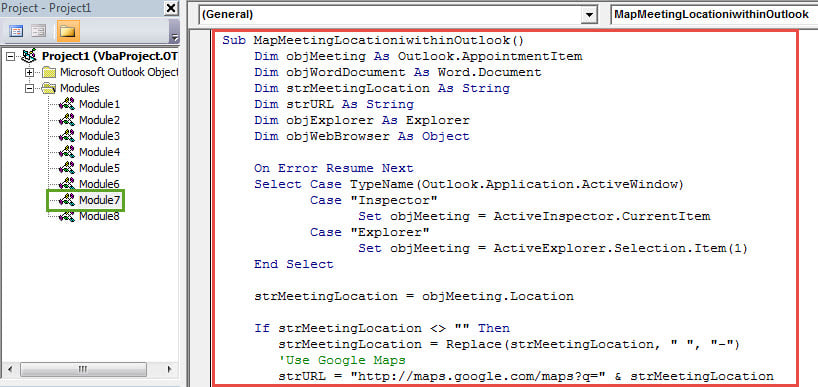Viewport: 818px width, 387px height.
Task: Open Module2 in the project tree
Action: pos(99,120)
